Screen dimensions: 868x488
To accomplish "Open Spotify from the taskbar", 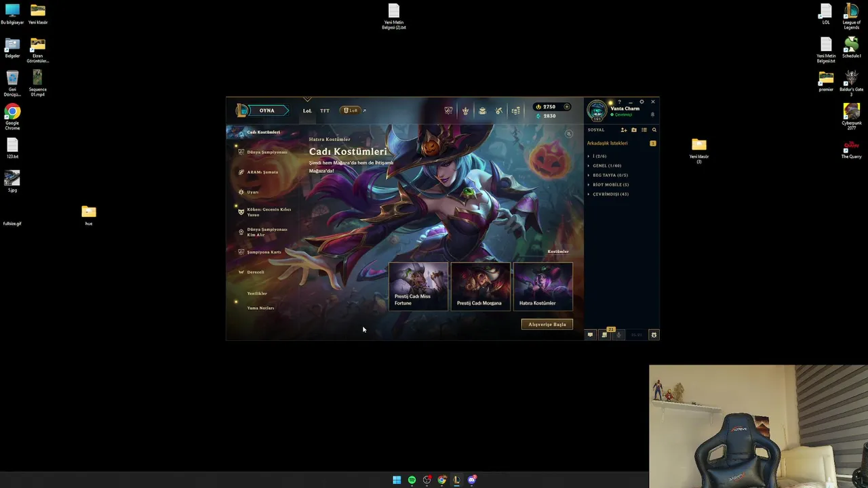I will 412,480.
